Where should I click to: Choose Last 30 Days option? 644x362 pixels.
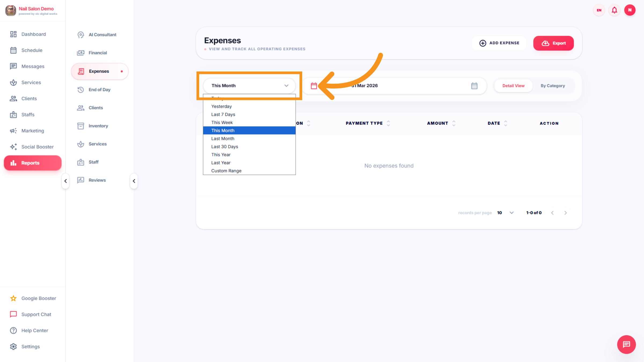point(225,147)
